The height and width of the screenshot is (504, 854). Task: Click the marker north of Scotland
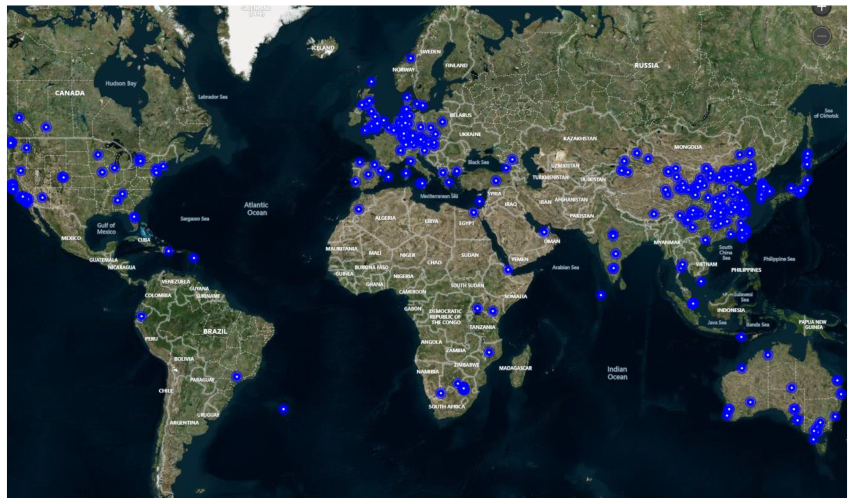pyautogui.click(x=371, y=82)
